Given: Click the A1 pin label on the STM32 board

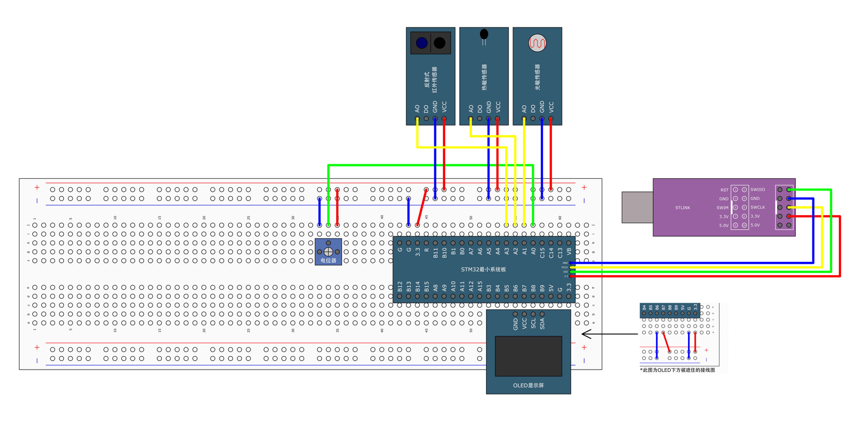Looking at the screenshot, I should click(x=525, y=251).
